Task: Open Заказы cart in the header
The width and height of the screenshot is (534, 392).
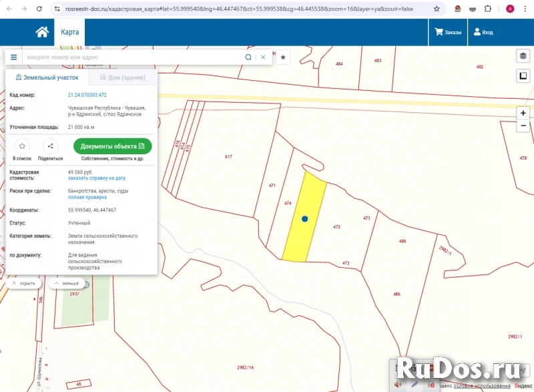Action: click(x=448, y=32)
